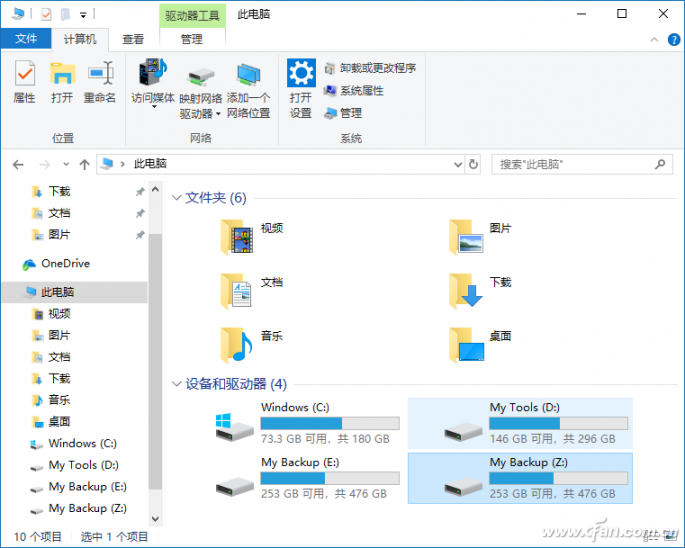Switch to the 查看 ribbon tab

(x=133, y=39)
